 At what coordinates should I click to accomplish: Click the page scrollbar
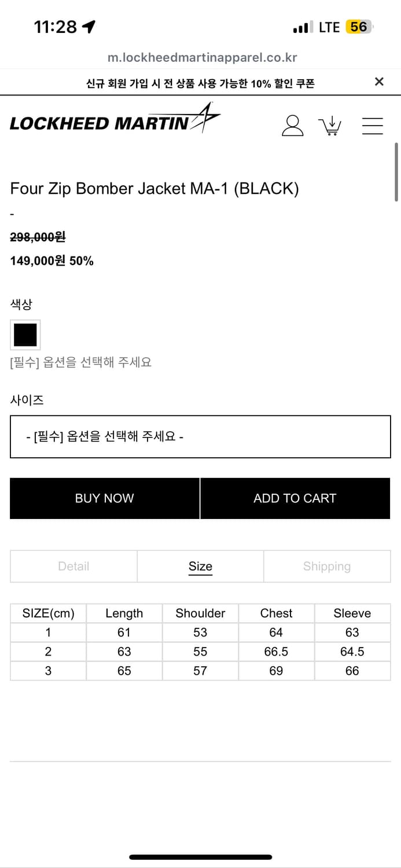[396, 172]
